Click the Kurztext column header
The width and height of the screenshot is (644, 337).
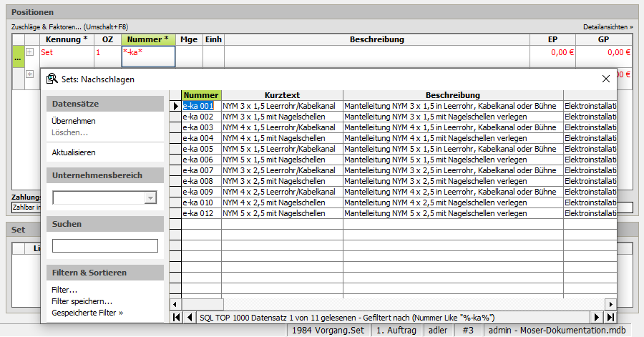(282, 95)
